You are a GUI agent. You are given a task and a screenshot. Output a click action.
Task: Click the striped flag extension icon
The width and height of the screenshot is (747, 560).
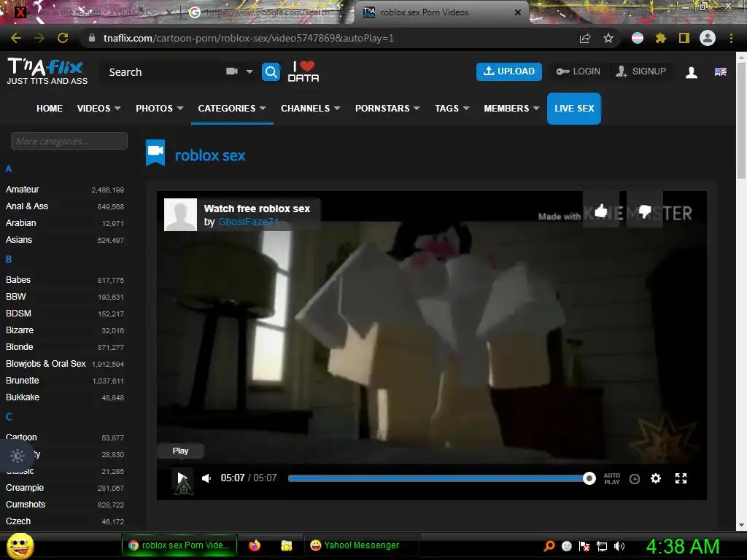638,38
